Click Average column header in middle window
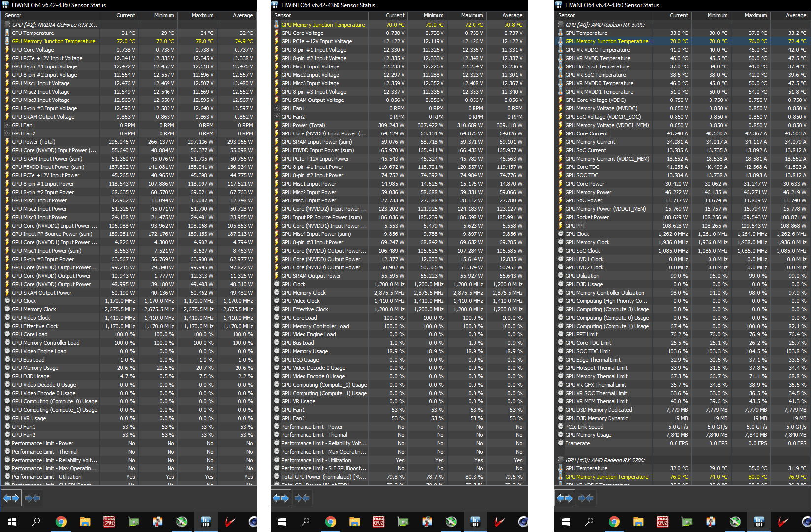Screen dimensions: 812x532 click(x=506, y=15)
